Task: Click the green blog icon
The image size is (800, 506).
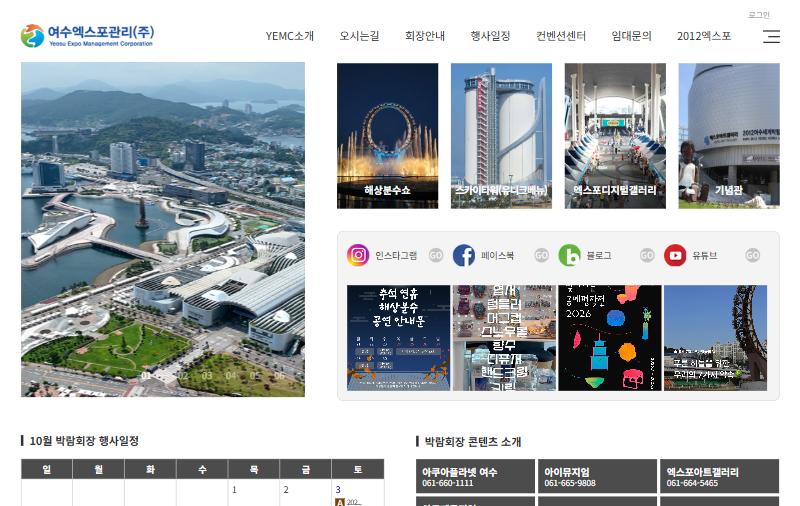Action: click(x=569, y=255)
